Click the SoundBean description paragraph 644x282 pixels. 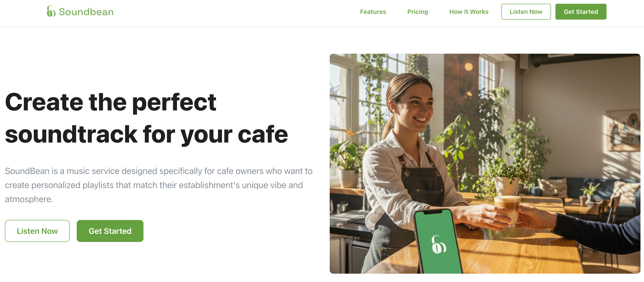(x=159, y=185)
